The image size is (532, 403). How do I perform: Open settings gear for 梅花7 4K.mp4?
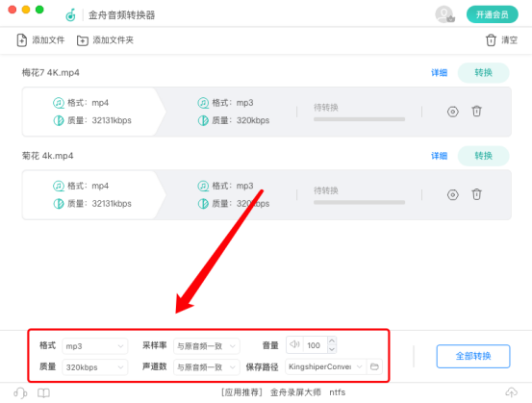tap(452, 112)
